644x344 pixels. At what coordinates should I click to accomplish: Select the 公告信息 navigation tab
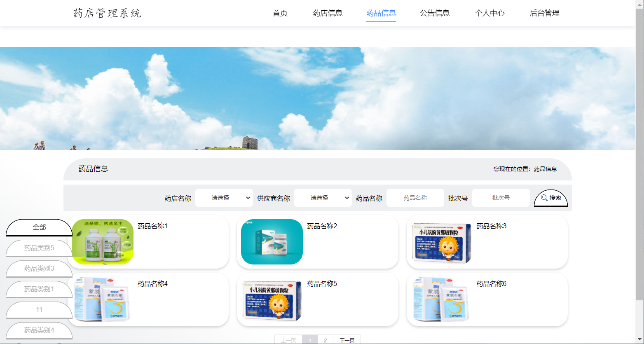click(435, 13)
